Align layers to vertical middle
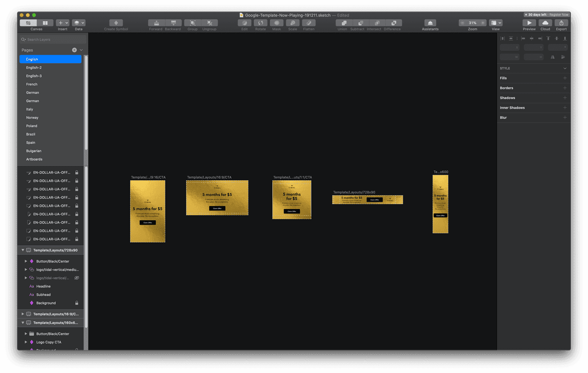This screenshot has height=373, width=588. 557,38
